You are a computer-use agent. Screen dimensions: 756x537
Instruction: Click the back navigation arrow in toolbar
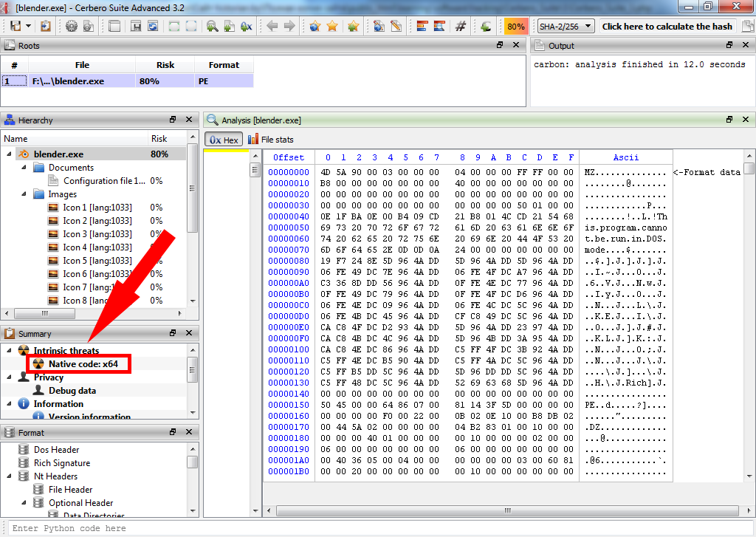click(272, 27)
